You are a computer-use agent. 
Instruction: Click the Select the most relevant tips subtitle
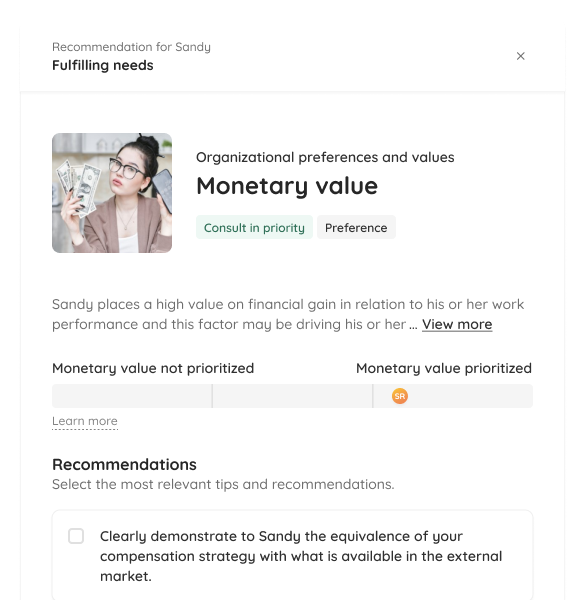pyautogui.click(x=223, y=484)
